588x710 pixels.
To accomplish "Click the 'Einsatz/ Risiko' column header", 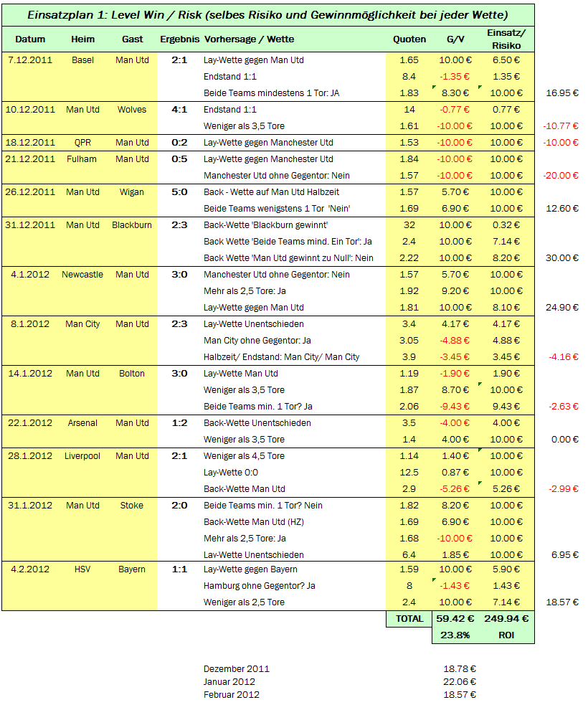I will point(506,39).
